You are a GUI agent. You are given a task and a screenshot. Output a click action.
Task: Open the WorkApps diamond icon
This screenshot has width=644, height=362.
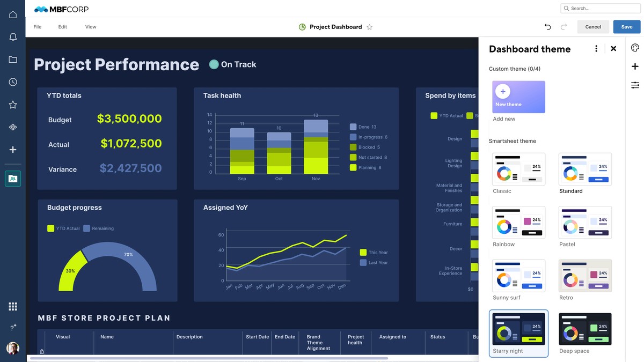coord(13,127)
